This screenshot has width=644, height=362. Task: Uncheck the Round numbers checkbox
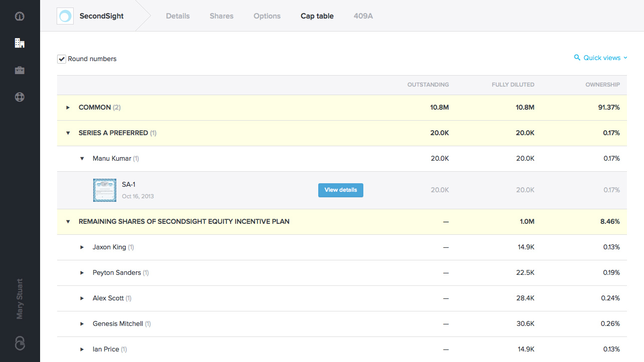point(62,59)
